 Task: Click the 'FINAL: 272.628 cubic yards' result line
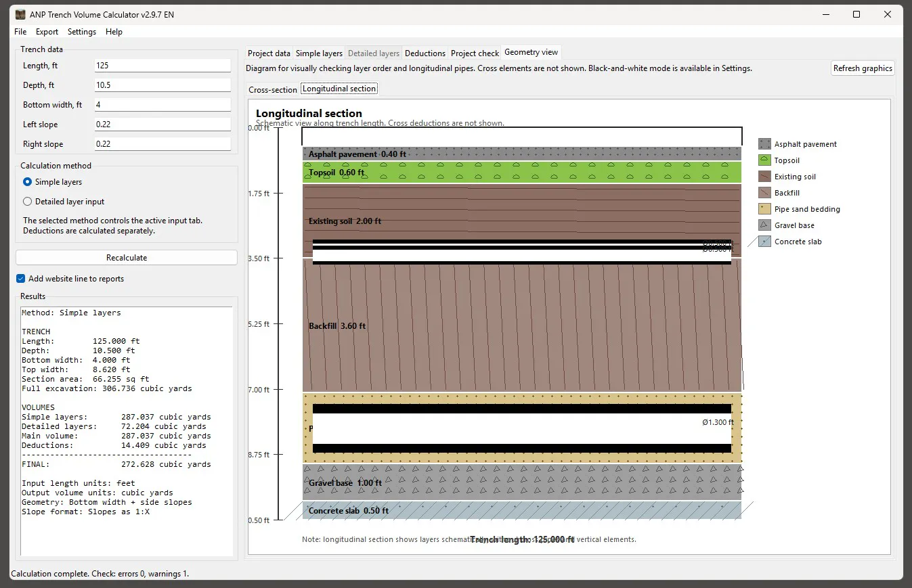coord(116,464)
